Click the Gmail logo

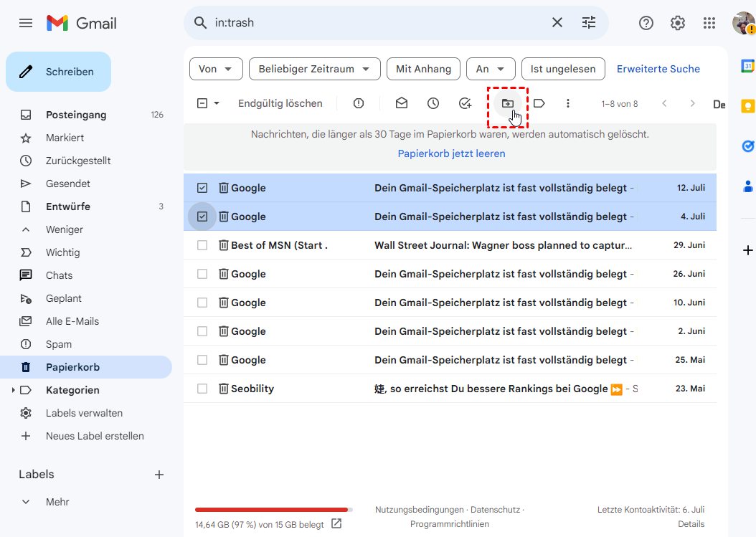coord(82,23)
